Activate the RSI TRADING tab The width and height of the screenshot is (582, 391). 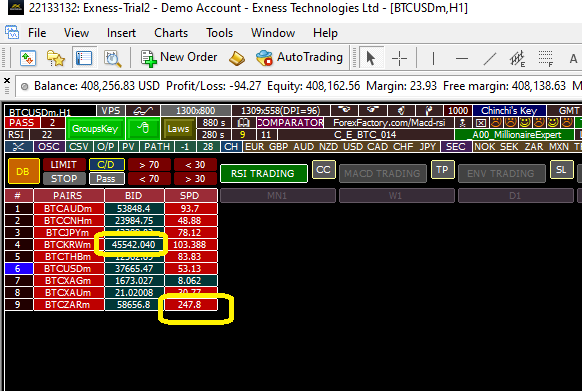coord(263,173)
